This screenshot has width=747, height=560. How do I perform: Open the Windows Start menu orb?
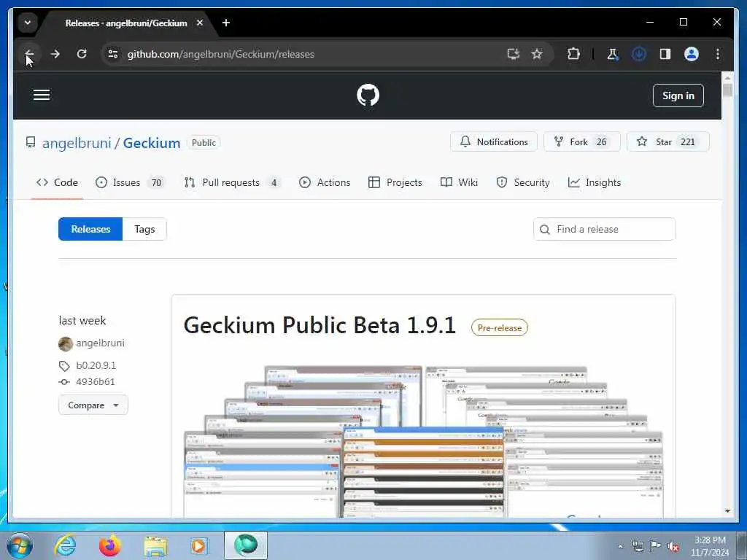(x=20, y=545)
